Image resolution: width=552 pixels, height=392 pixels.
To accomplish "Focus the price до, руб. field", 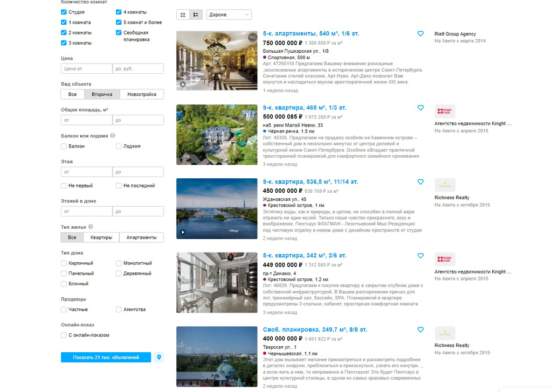I will coord(138,68).
